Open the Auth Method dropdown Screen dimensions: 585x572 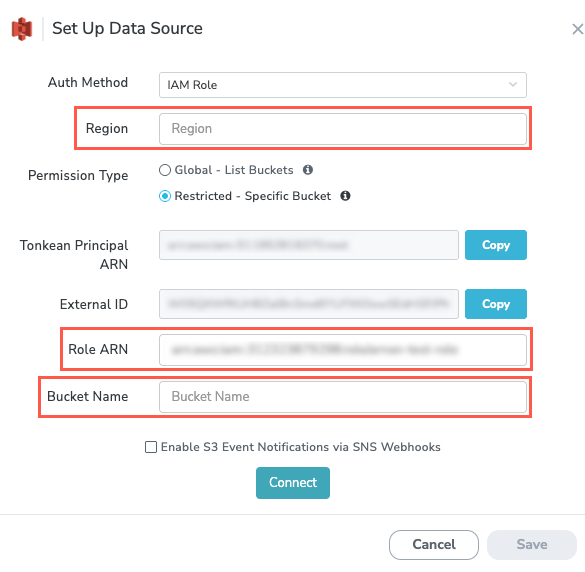[x=342, y=85]
